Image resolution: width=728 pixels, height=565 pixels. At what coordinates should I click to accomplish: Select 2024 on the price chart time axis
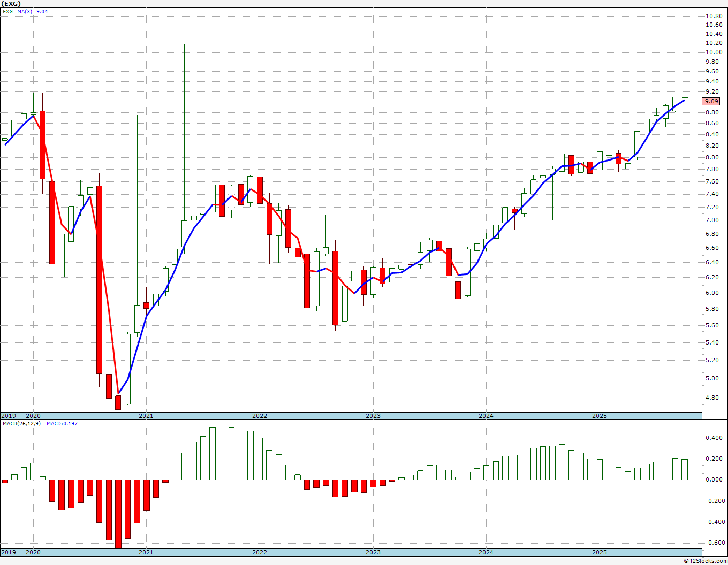click(486, 416)
